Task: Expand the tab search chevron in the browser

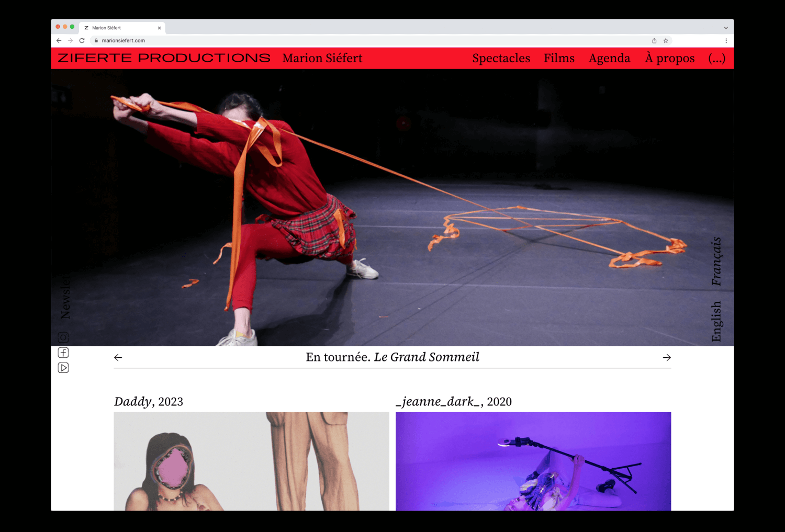Action: pos(726,28)
